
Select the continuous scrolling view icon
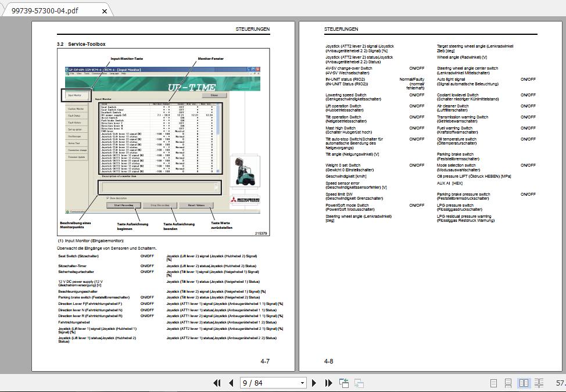[x=509, y=383]
